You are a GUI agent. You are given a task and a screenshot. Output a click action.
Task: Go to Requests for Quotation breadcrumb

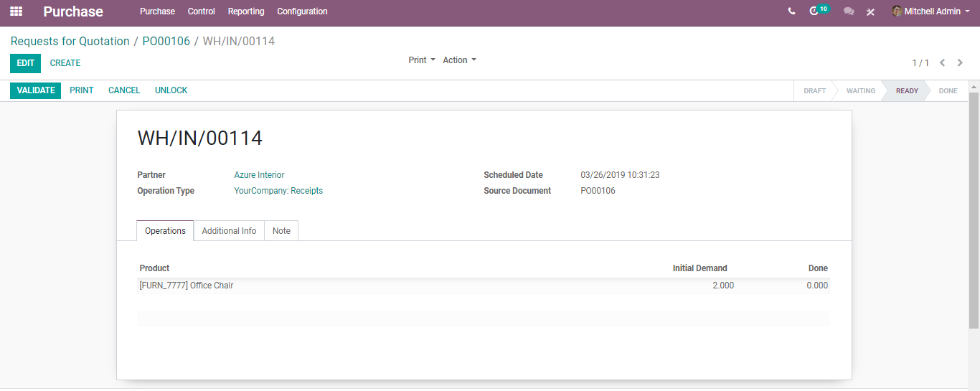tap(70, 42)
